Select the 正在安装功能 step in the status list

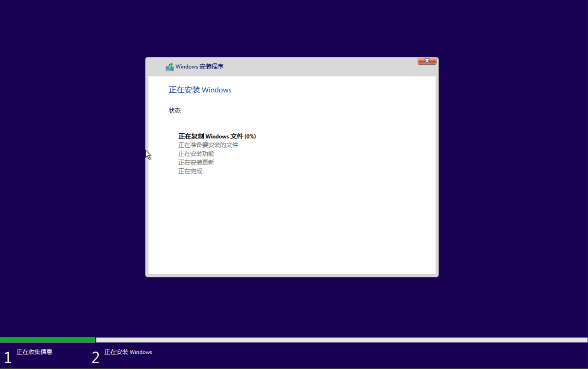196,153
